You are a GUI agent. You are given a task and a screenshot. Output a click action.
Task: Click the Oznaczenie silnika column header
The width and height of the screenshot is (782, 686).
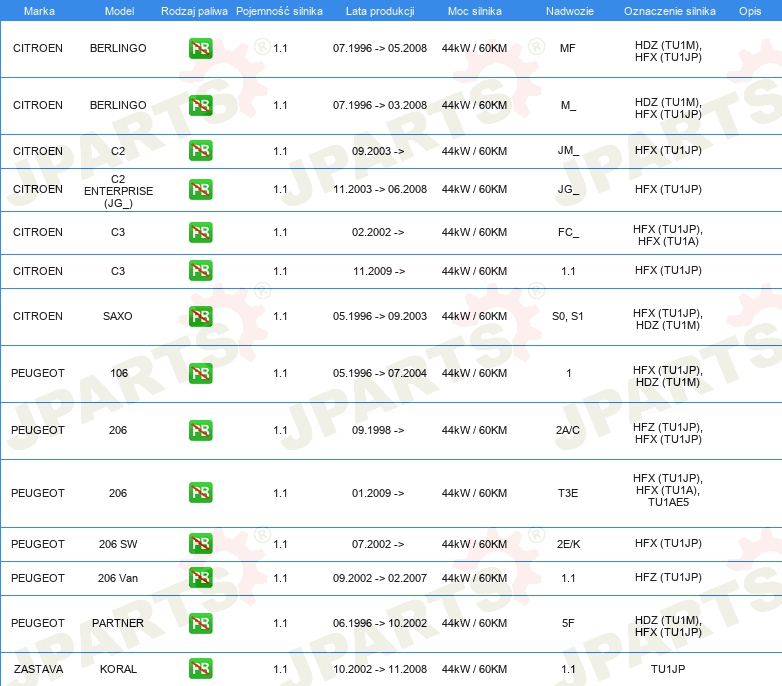tap(669, 10)
